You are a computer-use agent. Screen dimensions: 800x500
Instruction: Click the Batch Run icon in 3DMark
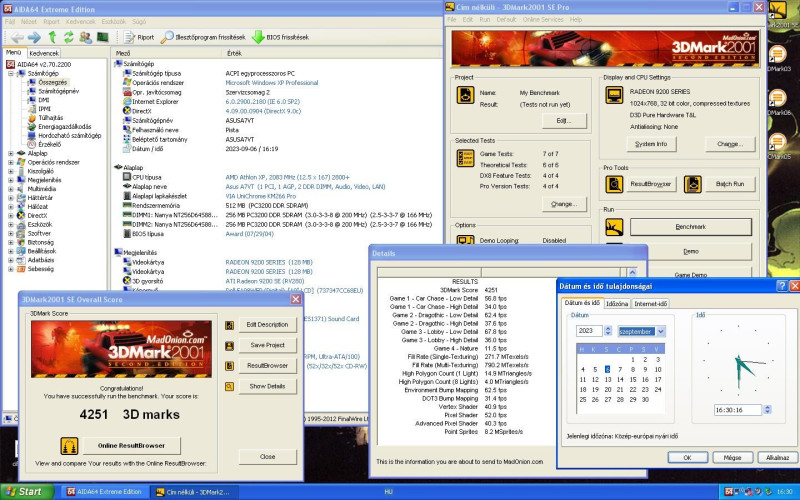(x=692, y=184)
